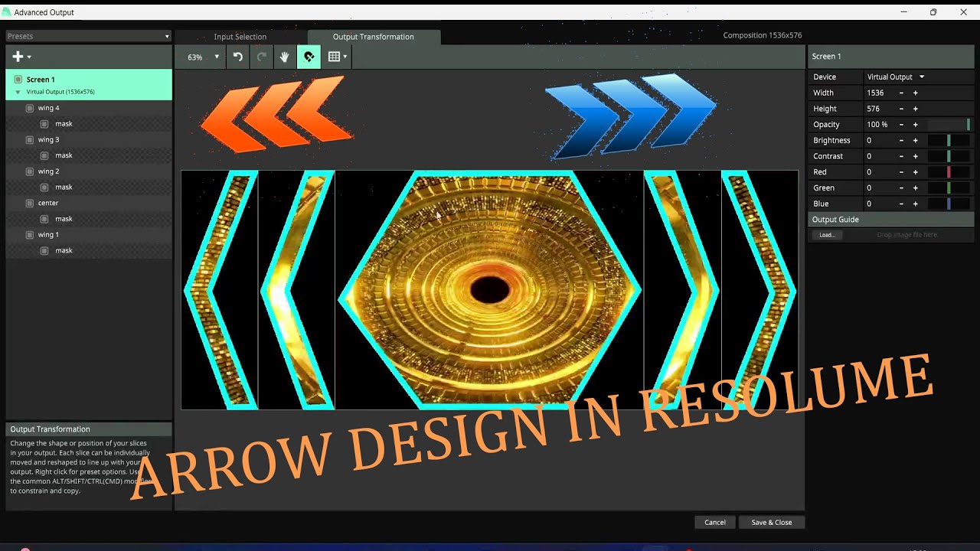This screenshot has width=980, height=551.
Task: Open the add screen plus menu
Action: [x=21, y=57]
